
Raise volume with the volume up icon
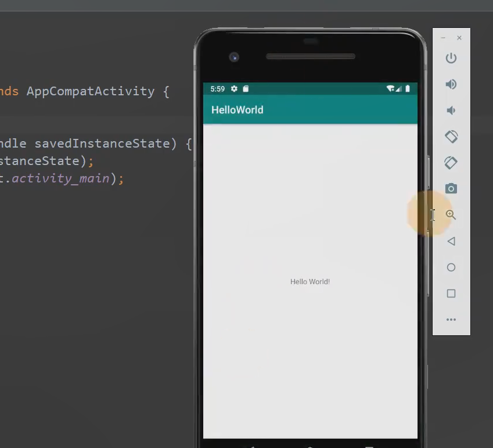[x=451, y=84]
